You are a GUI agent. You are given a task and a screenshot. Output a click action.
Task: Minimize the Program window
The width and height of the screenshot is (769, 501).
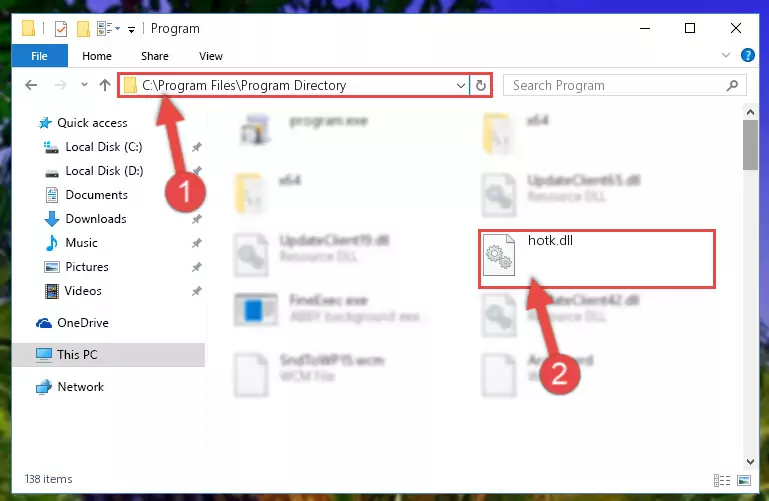[x=645, y=28]
